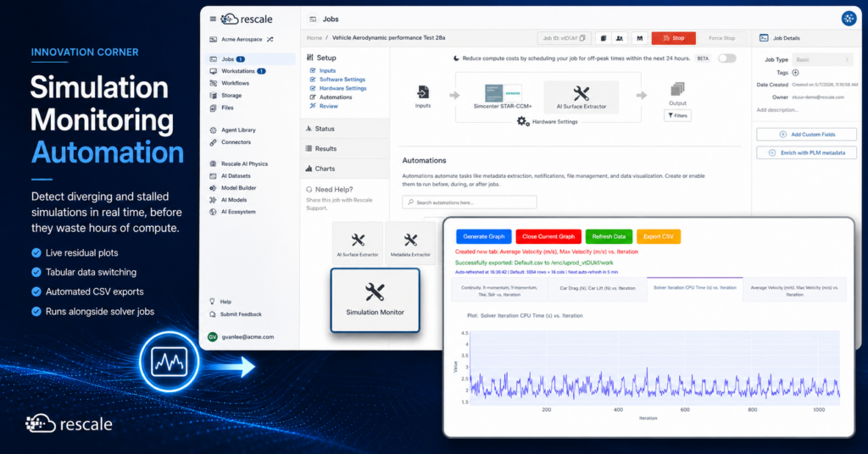Click the blue Generate Graph button
This screenshot has height=454, width=868.
tap(484, 236)
